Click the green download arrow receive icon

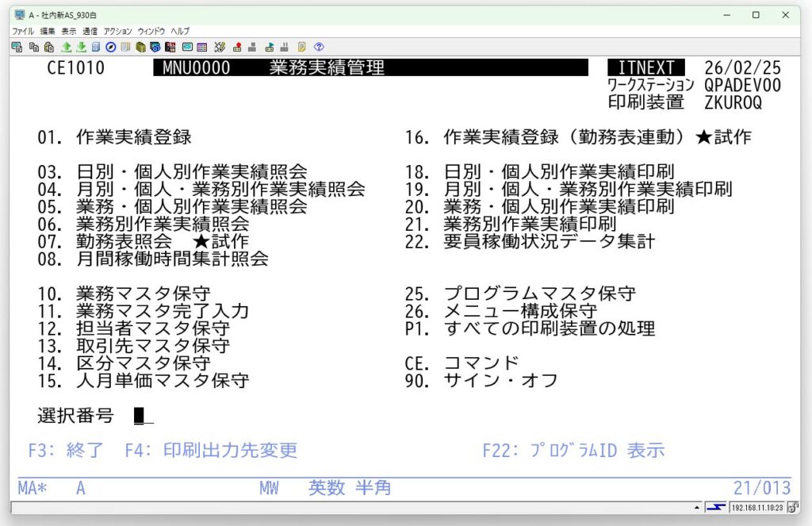pyautogui.click(x=80, y=47)
